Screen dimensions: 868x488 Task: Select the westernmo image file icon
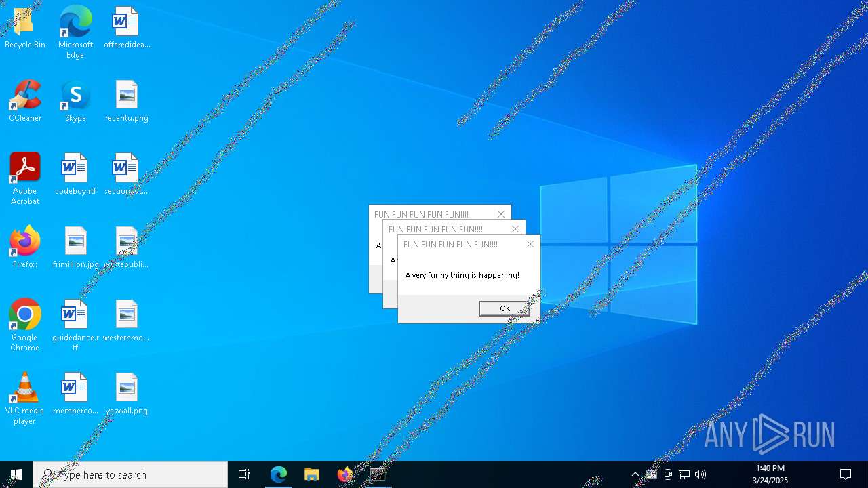126,321
